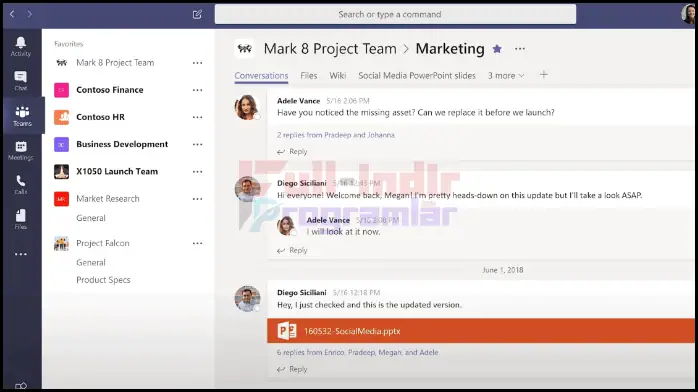Select the Market Research team
This screenshot has width=698, height=392.
pyautogui.click(x=108, y=199)
